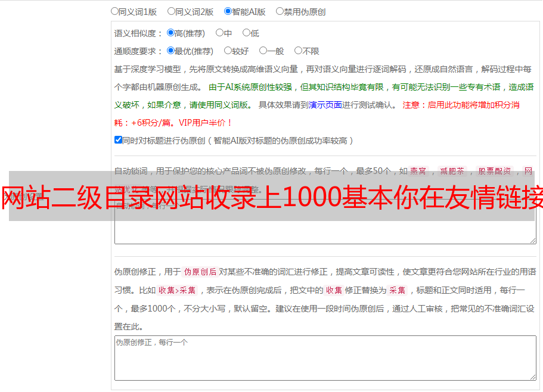This screenshot has height=392, width=543.
Task: Click the 通顺度要求 label
Action: pyautogui.click(x=138, y=51)
